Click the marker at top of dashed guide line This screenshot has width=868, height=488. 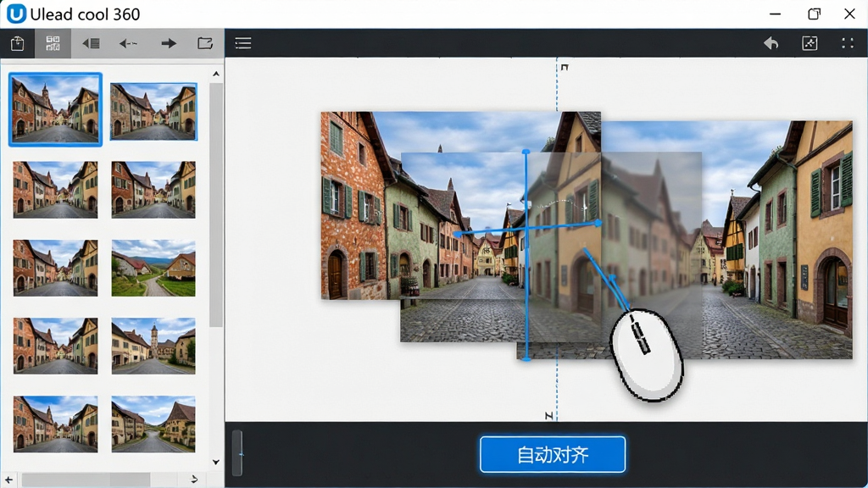(564, 68)
